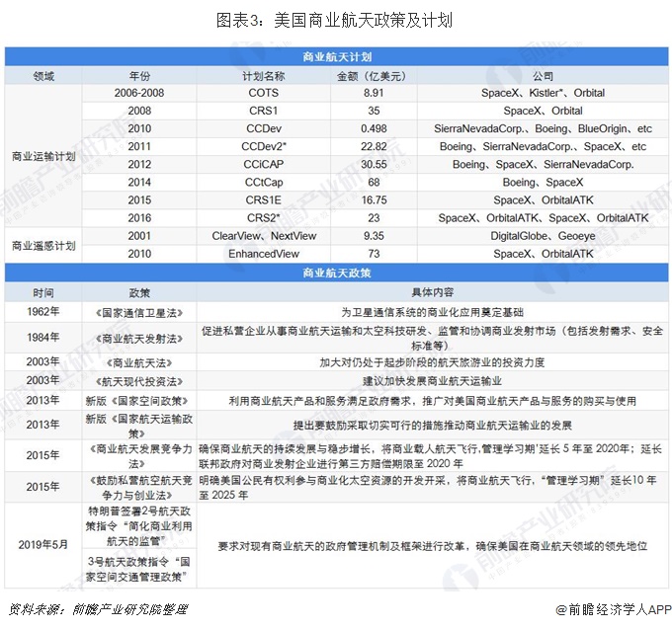672x630 pixels.
Task: Click the CCtCap plan name cell
Action: pos(263,183)
